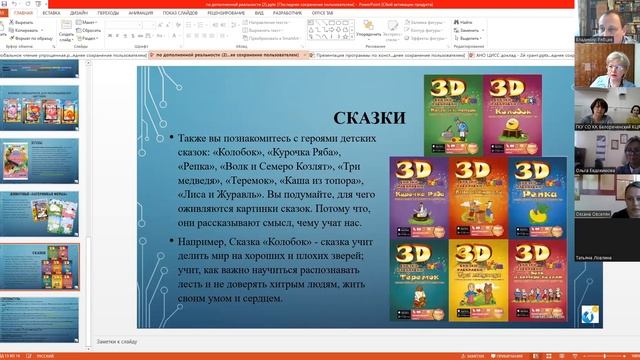Open the РЕЦЕНЗИРОВАНИЕ ribbon tab

click(x=226, y=13)
